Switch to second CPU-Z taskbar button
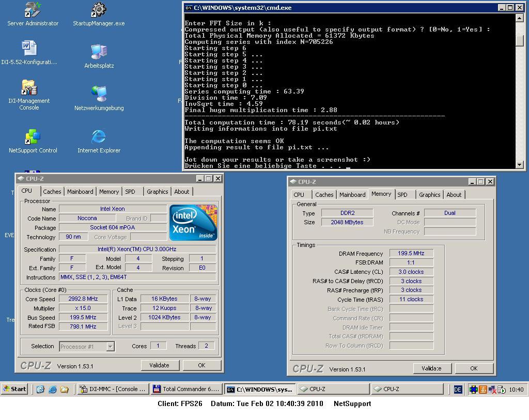Screen dimensions: 529x420 click(x=407, y=389)
